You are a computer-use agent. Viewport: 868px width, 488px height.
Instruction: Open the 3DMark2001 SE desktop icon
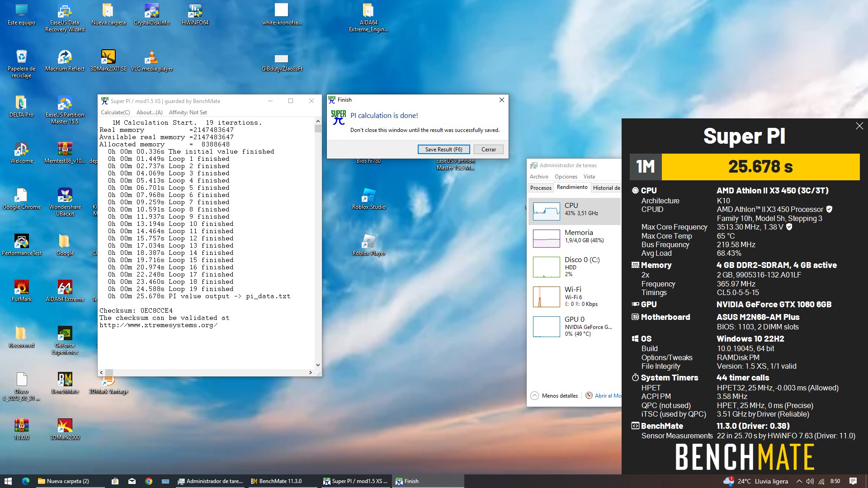coord(108,60)
